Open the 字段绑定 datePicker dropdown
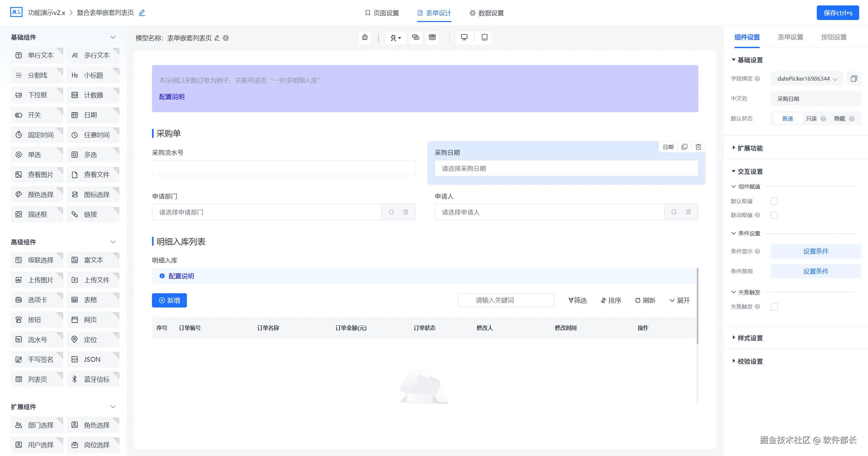This screenshot has height=456, width=868. pyautogui.click(x=806, y=79)
